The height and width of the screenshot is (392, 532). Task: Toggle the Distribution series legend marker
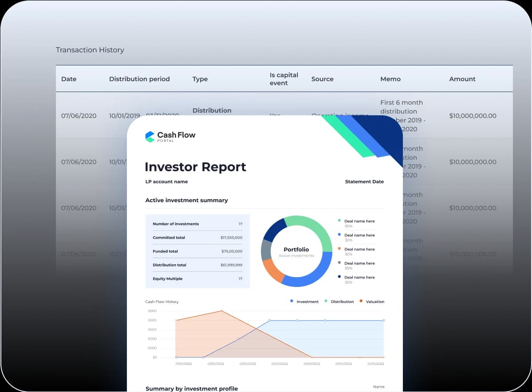tap(326, 301)
